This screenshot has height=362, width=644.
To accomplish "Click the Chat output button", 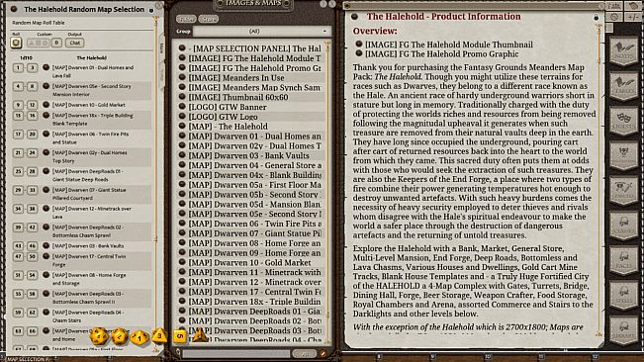I will [x=75, y=43].
